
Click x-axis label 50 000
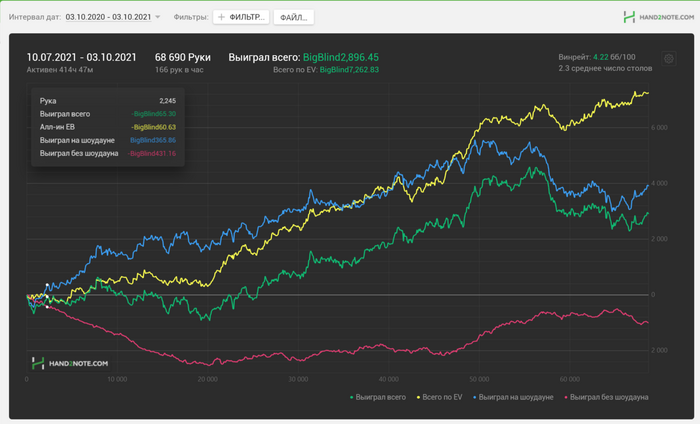tap(479, 379)
